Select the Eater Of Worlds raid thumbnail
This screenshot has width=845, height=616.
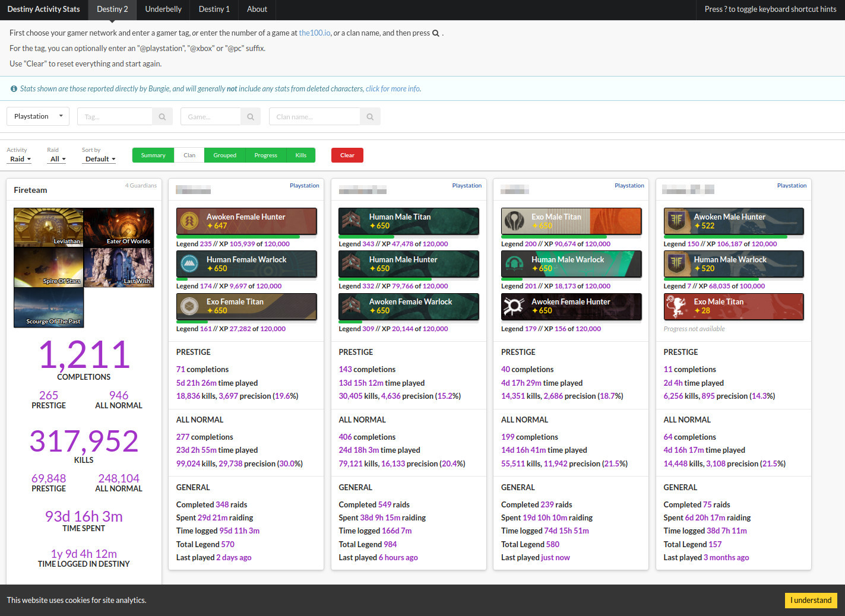(119, 227)
